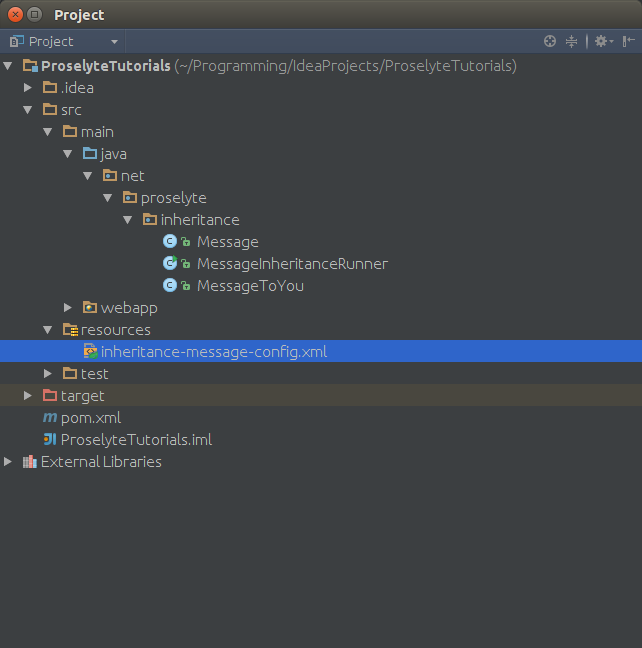
Task: Collapse the resources folder
Action: click(48, 330)
